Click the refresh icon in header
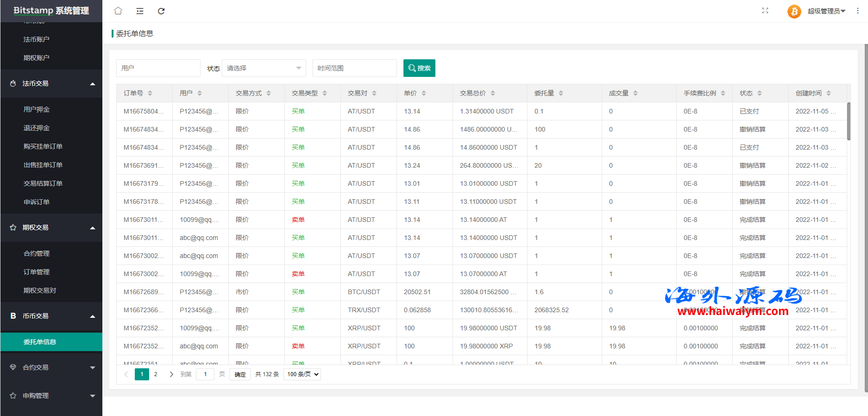Image resolution: width=868 pixels, height=416 pixels. coord(161,11)
